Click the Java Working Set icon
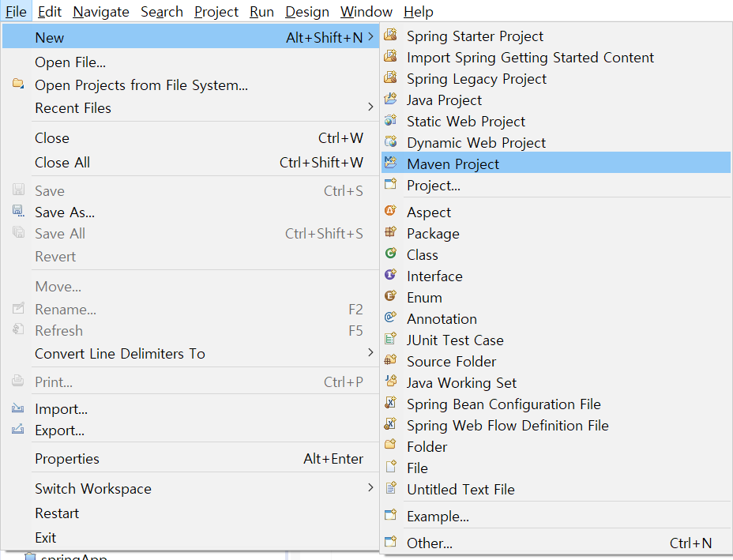 [390, 381]
